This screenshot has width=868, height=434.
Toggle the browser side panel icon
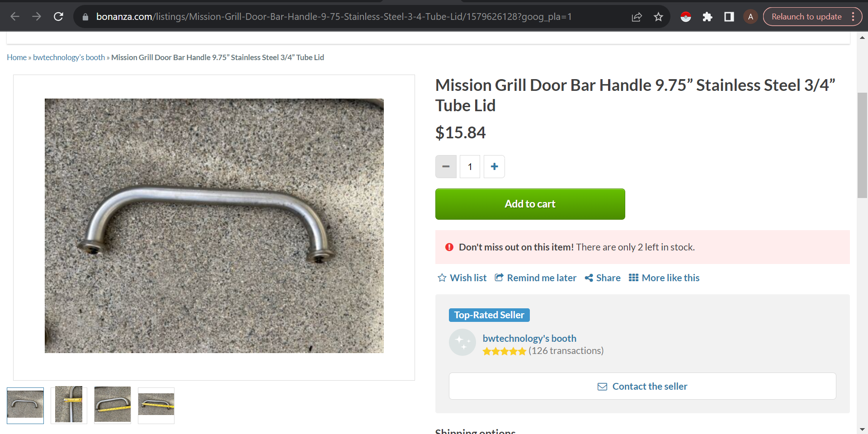(729, 17)
